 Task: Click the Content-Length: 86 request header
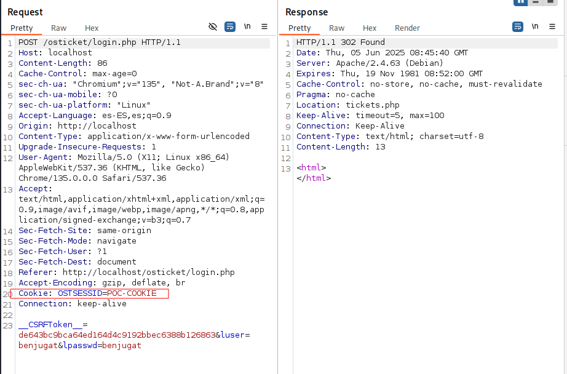[x=63, y=63]
